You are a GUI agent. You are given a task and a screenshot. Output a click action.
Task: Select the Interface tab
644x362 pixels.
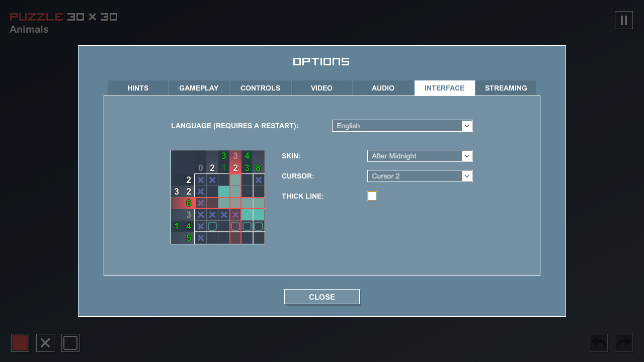(444, 87)
